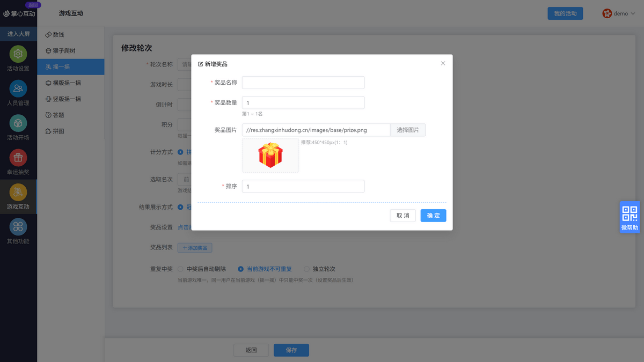Image resolution: width=644 pixels, height=362 pixels.
Task: Expand the demo account dropdown arrow
Action: point(632,14)
